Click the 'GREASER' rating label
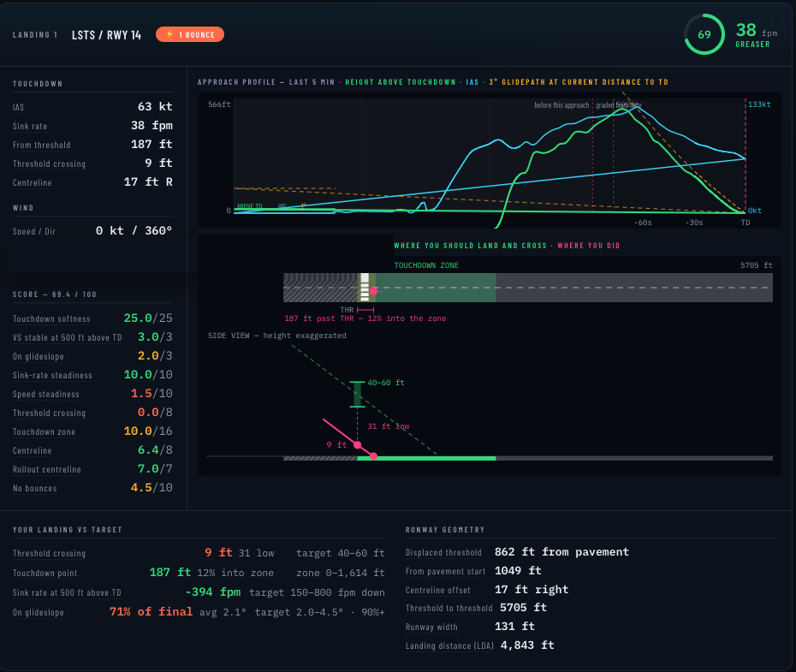The height and width of the screenshot is (672, 796). 752,45
